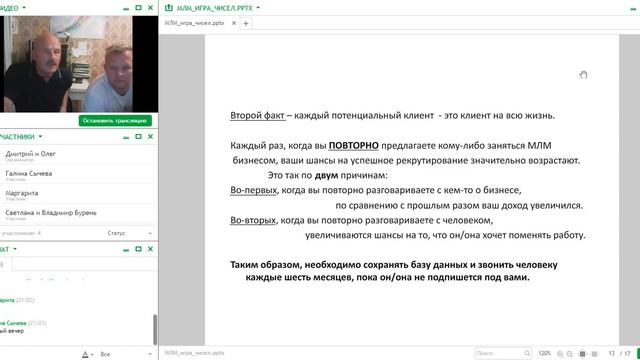Open the Все recipient dropdown in chat
Viewport: 640px width, 360px height.
click(x=126, y=354)
